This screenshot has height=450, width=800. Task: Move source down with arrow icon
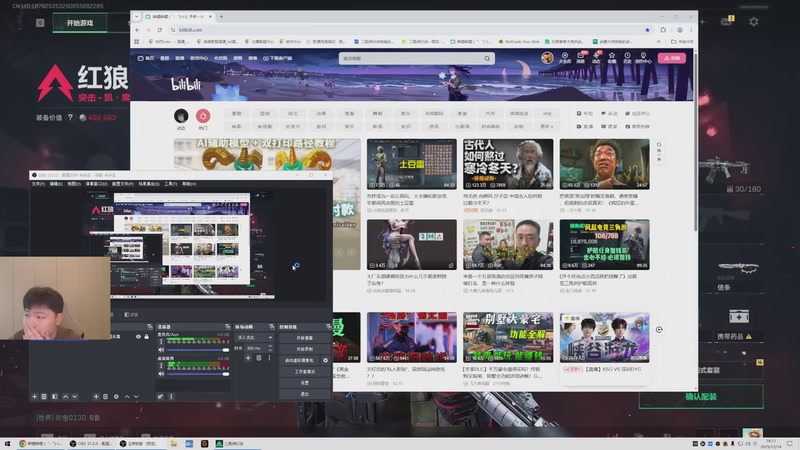coord(136,396)
